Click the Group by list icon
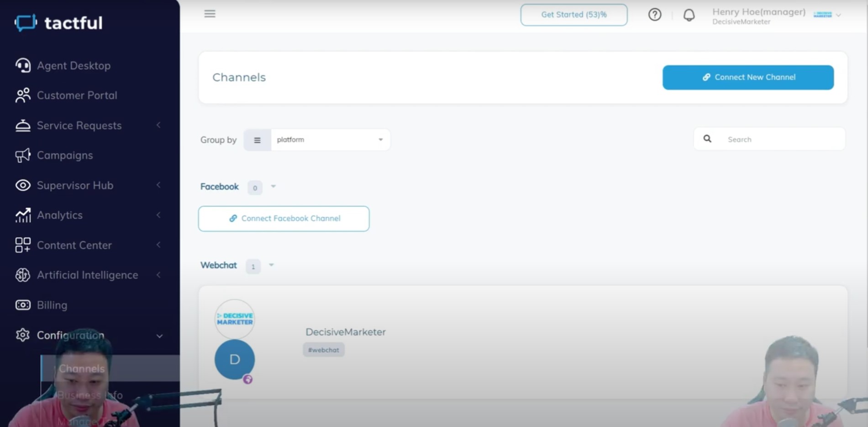The width and height of the screenshot is (868, 427). point(257,140)
